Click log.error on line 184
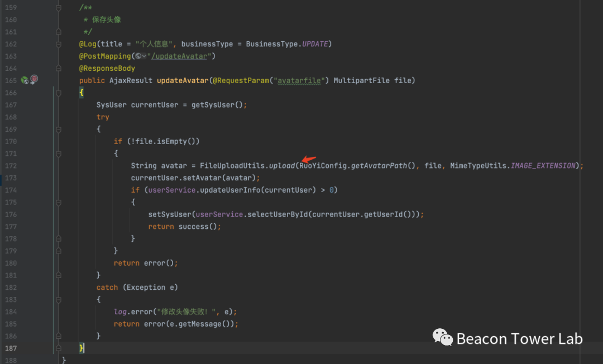603x364 pixels. point(133,312)
